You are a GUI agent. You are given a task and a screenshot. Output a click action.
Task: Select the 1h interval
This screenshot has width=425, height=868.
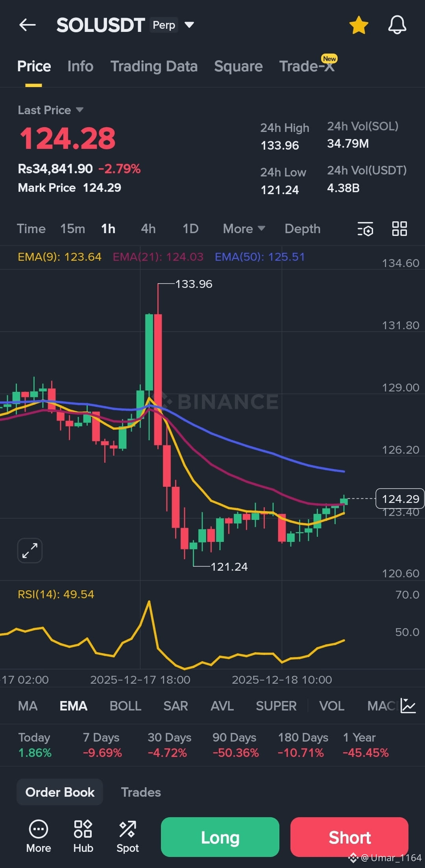(x=108, y=229)
